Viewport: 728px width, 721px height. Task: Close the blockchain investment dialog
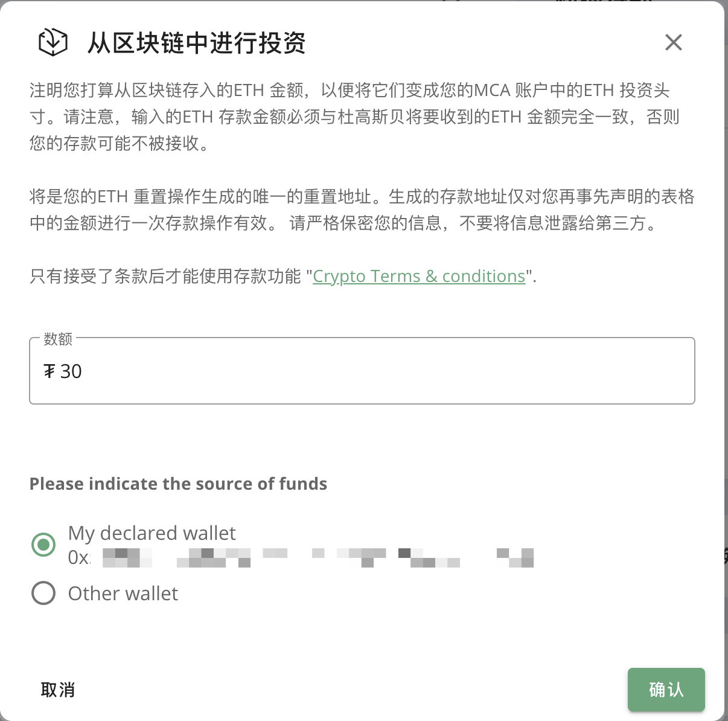point(673,42)
